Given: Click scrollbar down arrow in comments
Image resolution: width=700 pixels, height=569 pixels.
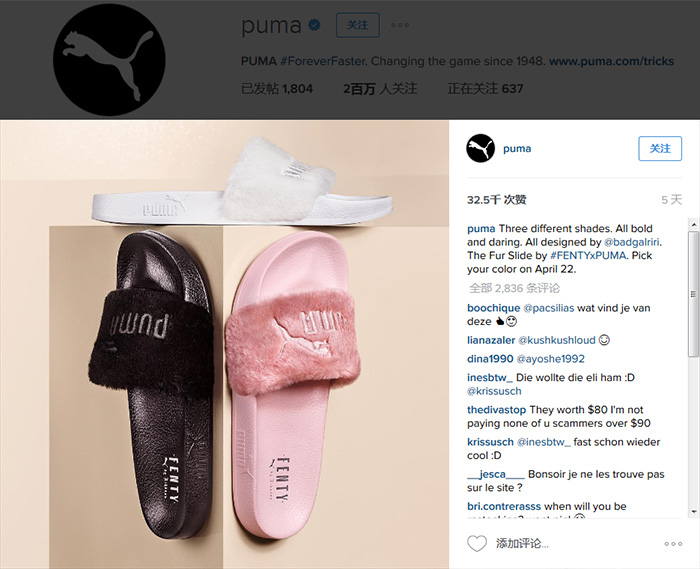Looking at the screenshot, I should coord(693,511).
